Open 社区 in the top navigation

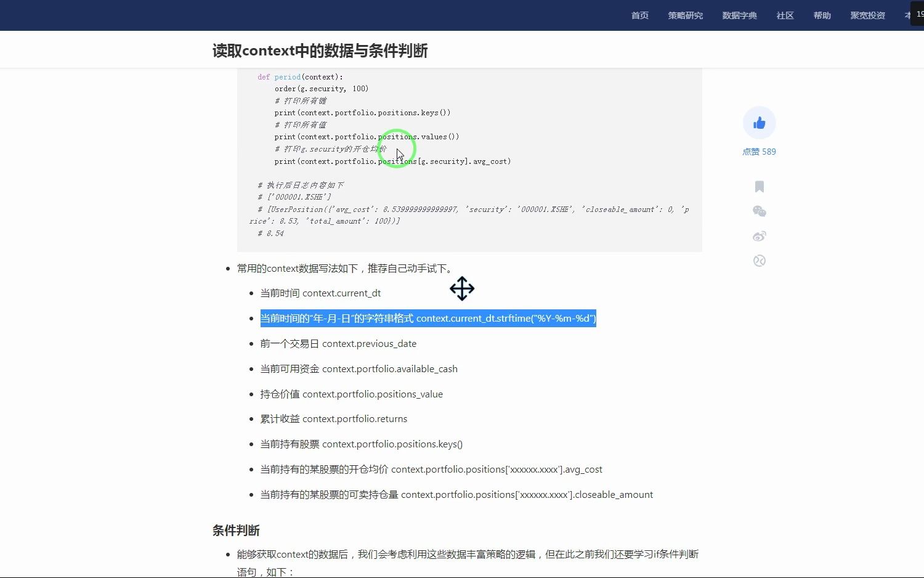[x=785, y=15]
